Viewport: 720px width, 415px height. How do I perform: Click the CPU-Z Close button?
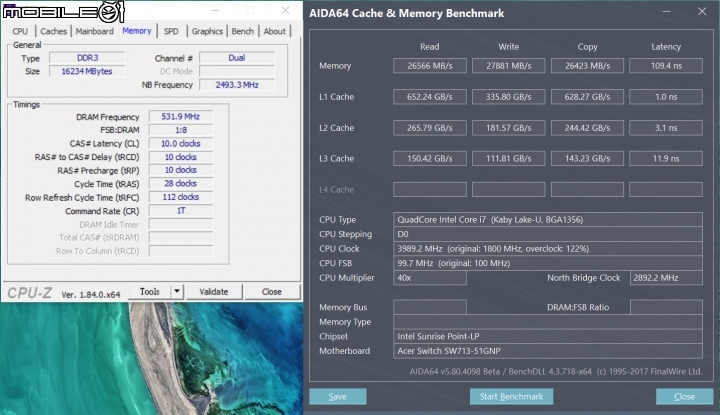pyautogui.click(x=272, y=292)
